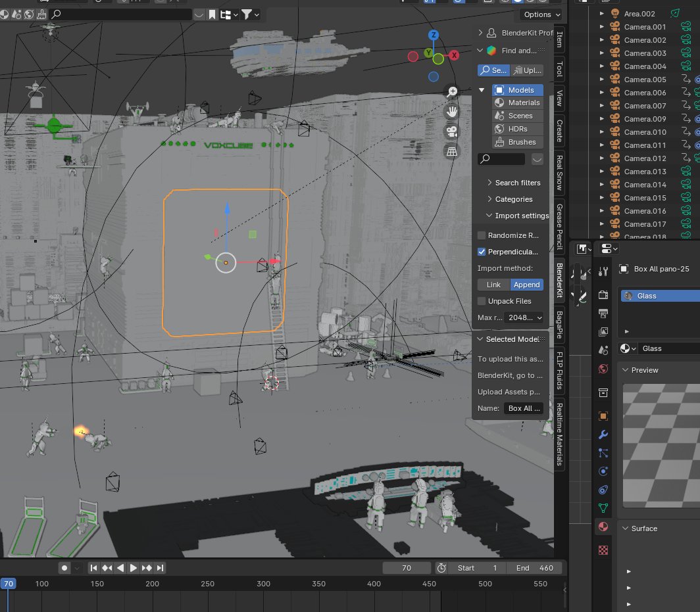Click the outliner filter funnel icon
This screenshot has height=612, width=700.
[x=247, y=14]
